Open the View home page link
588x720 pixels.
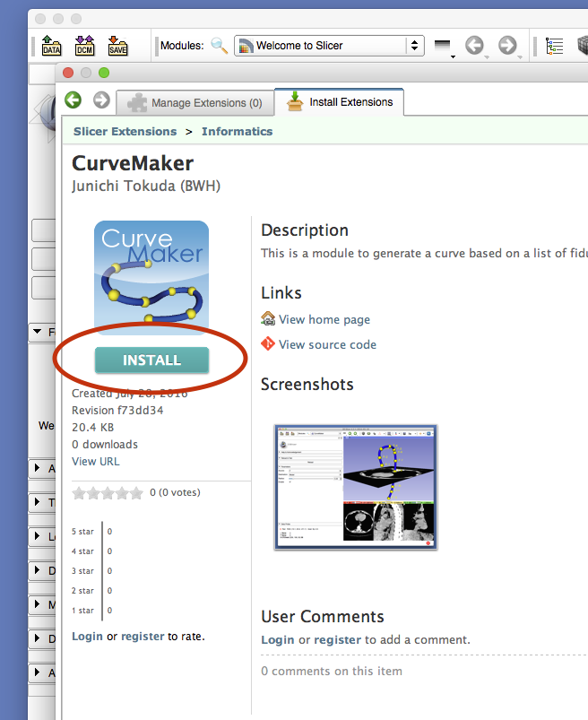click(x=324, y=319)
